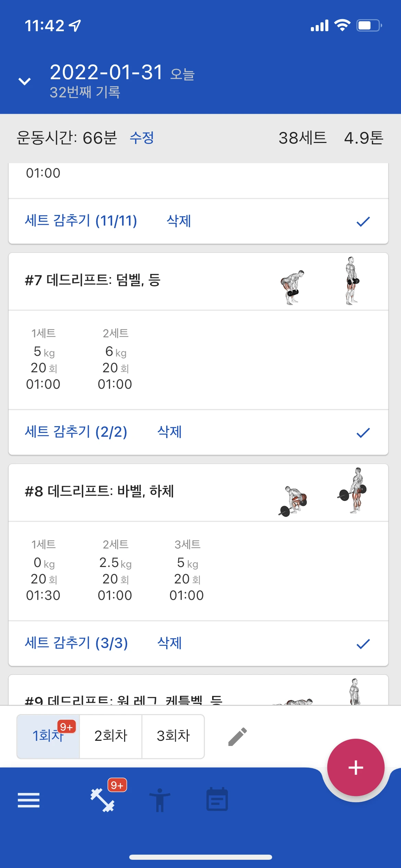Screen dimensions: 401x868
Task: Tap the dumbbell workout icon
Action: [102, 800]
